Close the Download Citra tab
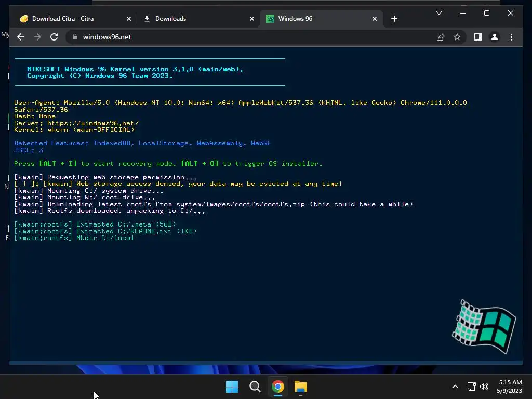Viewport: 532px width, 399px height. (129, 19)
